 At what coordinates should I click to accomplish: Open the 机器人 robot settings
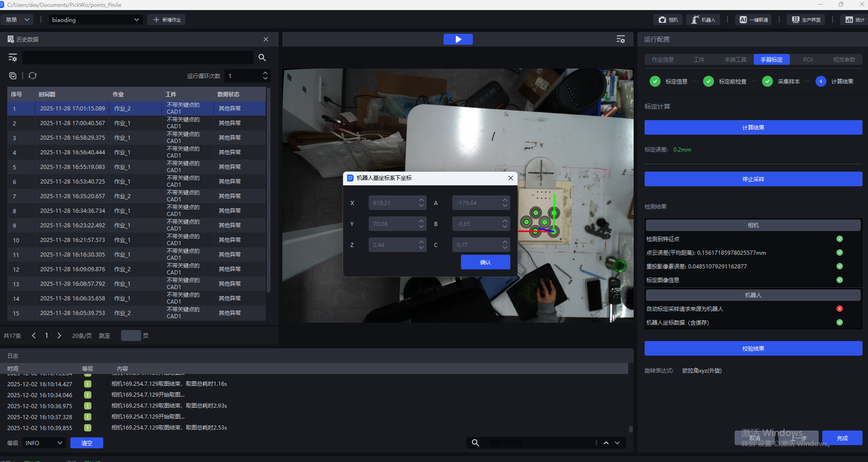point(703,20)
